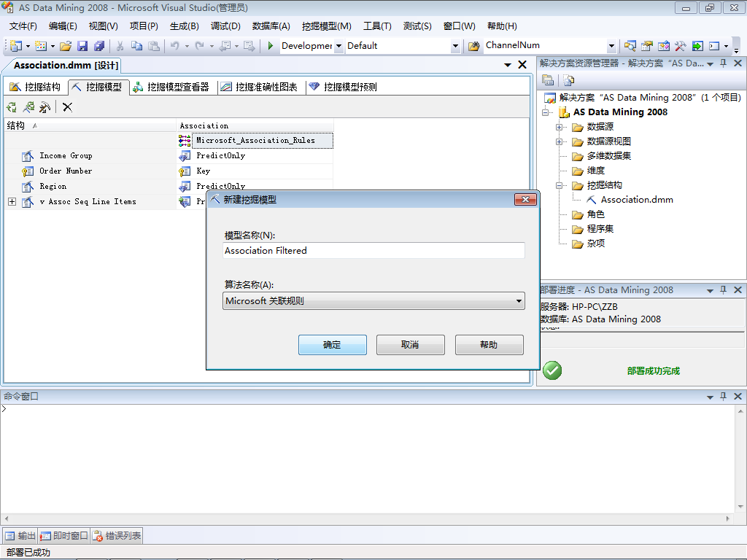Select Association.dmm in Solution Explorer

tap(636, 200)
